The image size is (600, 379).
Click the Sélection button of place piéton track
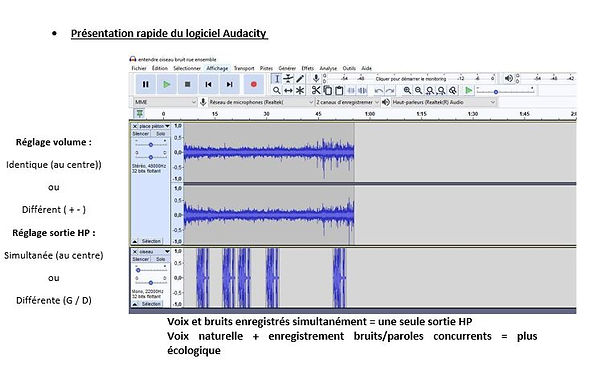[151, 241]
